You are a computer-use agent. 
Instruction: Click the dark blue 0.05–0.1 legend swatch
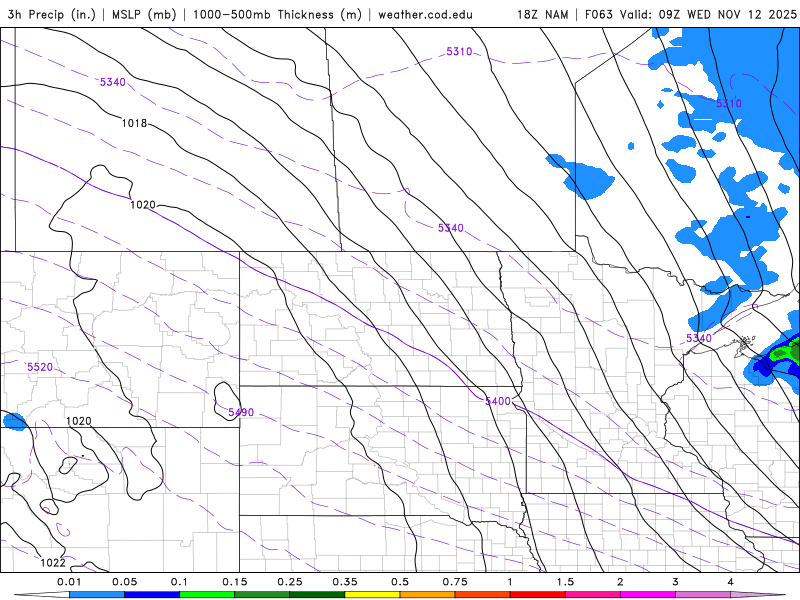(x=152, y=595)
